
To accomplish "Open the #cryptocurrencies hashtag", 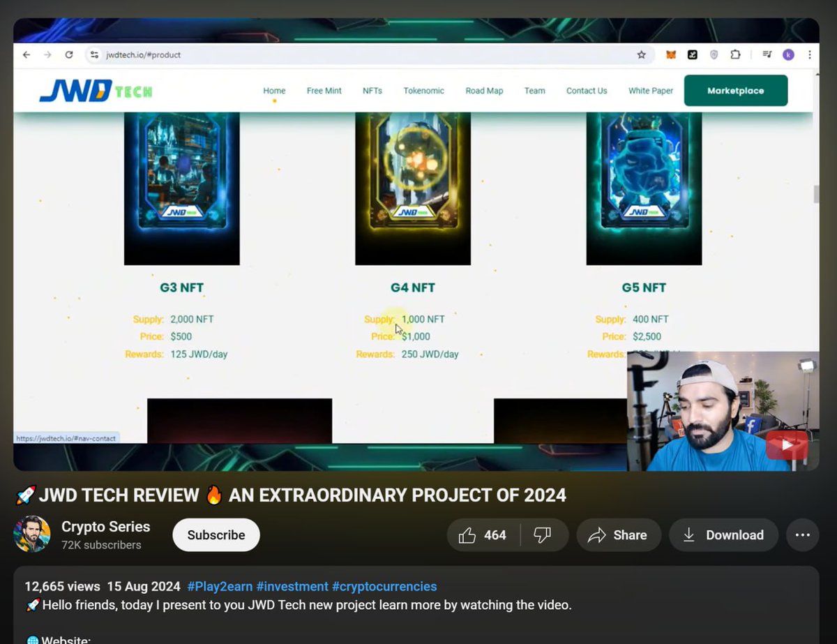I will tap(384, 587).
